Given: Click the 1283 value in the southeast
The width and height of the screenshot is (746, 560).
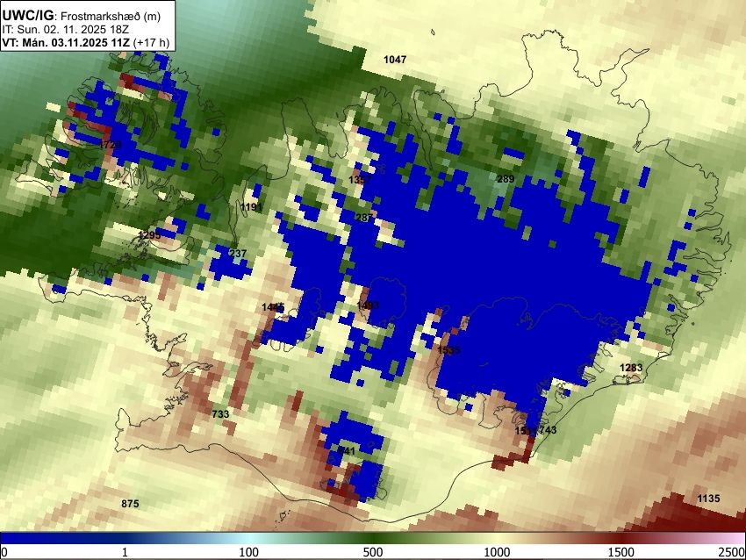Looking at the screenshot, I should coord(631,368).
